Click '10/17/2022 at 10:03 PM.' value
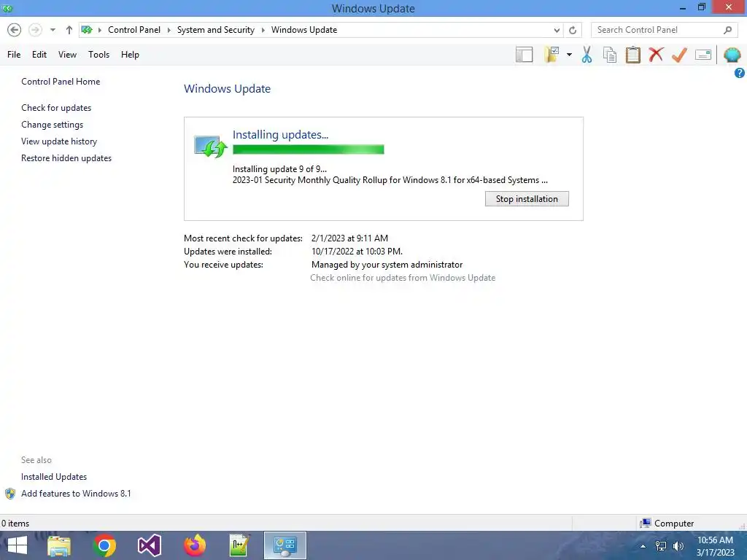 (x=357, y=252)
